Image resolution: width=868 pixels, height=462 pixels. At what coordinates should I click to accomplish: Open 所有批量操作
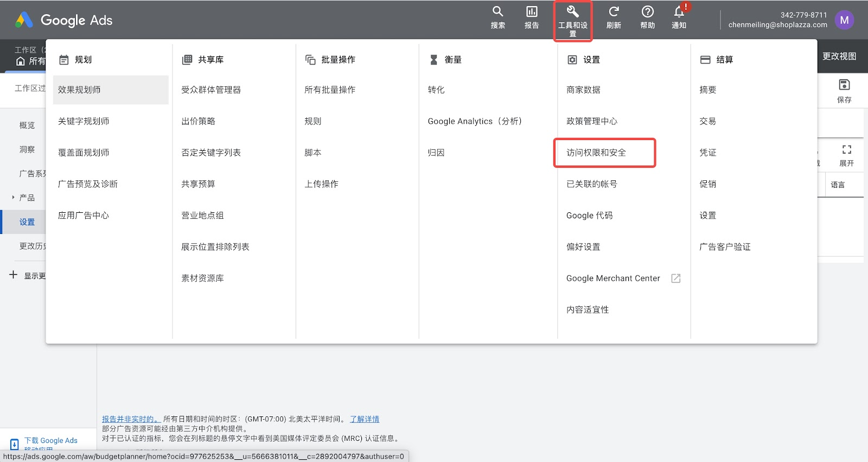pos(330,90)
